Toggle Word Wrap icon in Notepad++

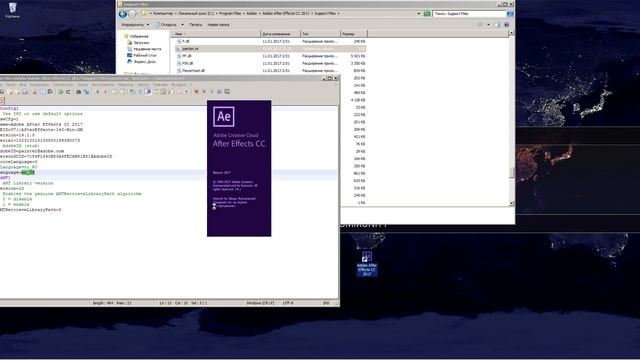pyautogui.click(x=132, y=92)
